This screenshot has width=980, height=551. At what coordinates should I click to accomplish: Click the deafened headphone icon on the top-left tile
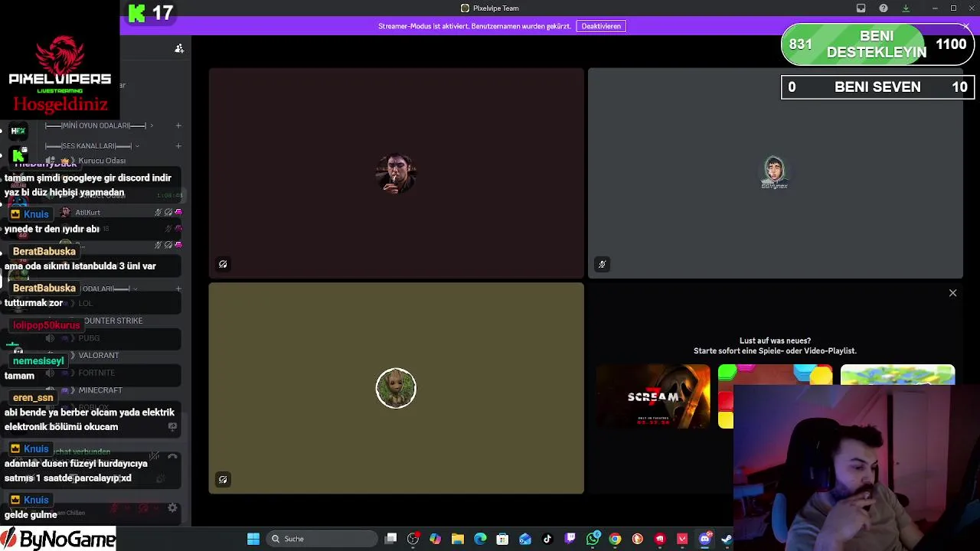tap(223, 265)
